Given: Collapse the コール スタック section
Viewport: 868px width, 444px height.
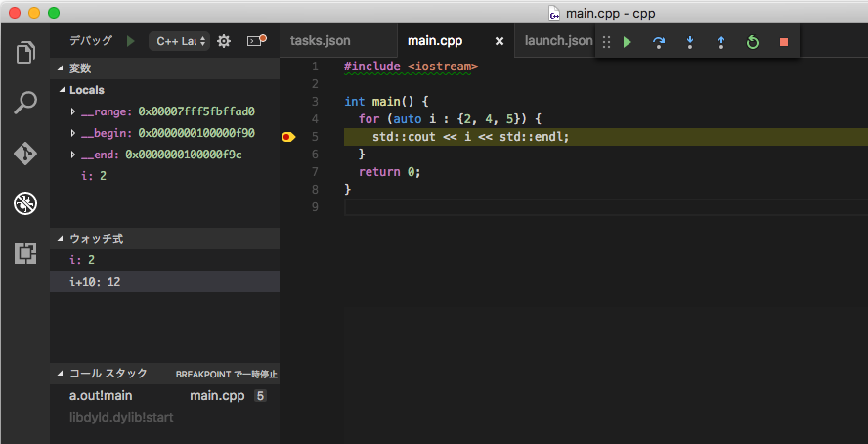Looking at the screenshot, I should click(164, 374).
